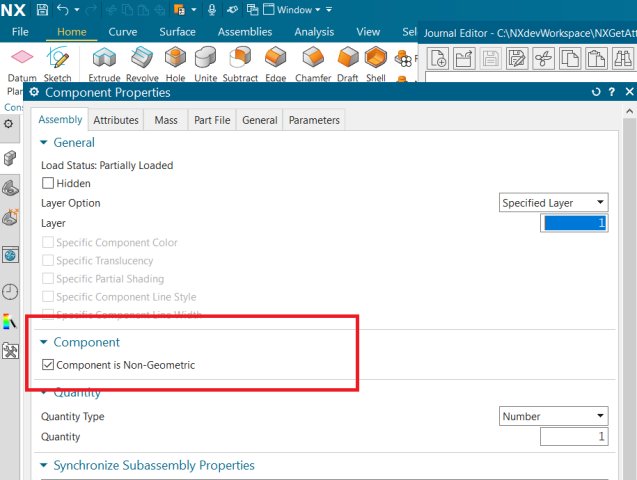
Task: Switch to the Surface ribbon tab
Action: pos(177,32)
